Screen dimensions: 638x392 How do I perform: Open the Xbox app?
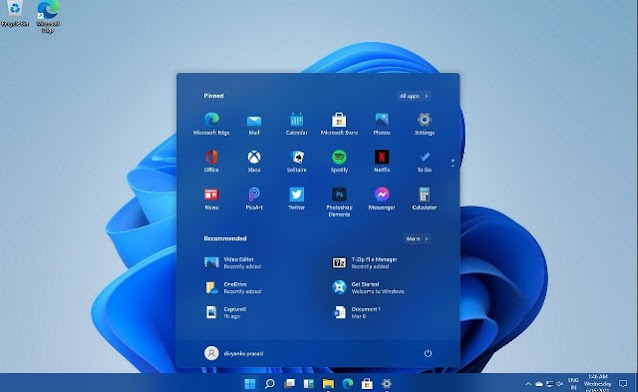(x=254, y=161)
